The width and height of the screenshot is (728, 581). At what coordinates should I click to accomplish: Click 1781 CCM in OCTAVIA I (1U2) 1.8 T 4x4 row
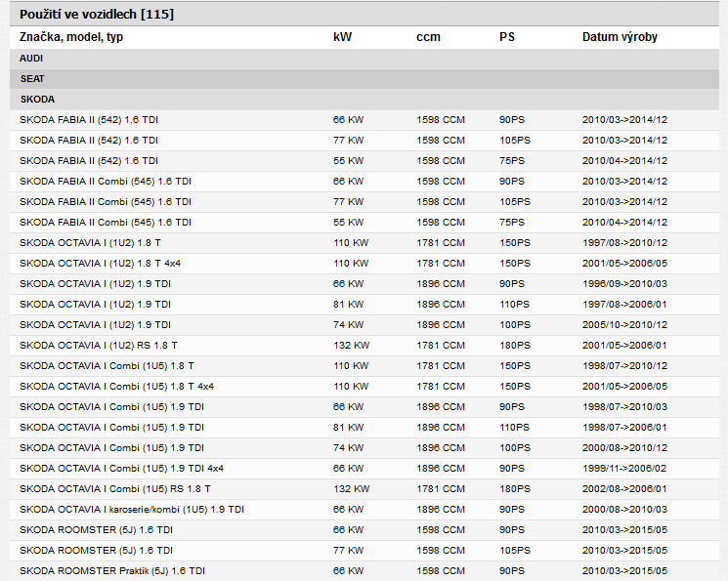pyautogui.click(x=440, y=263)
